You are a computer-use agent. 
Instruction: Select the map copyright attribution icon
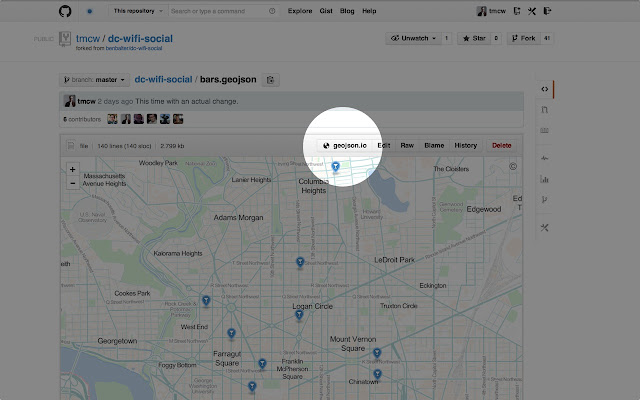(x=513, y=166)
